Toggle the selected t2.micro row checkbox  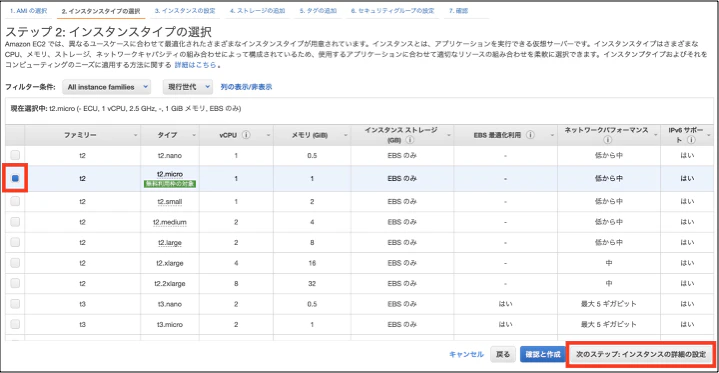15,178
